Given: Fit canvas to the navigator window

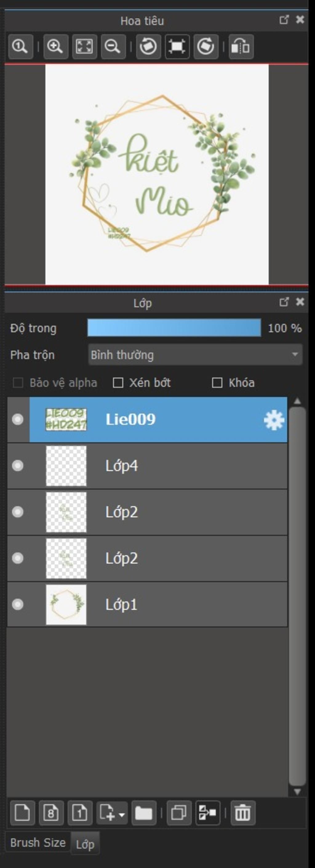Looking at the screenshot, I should [84, 46].
